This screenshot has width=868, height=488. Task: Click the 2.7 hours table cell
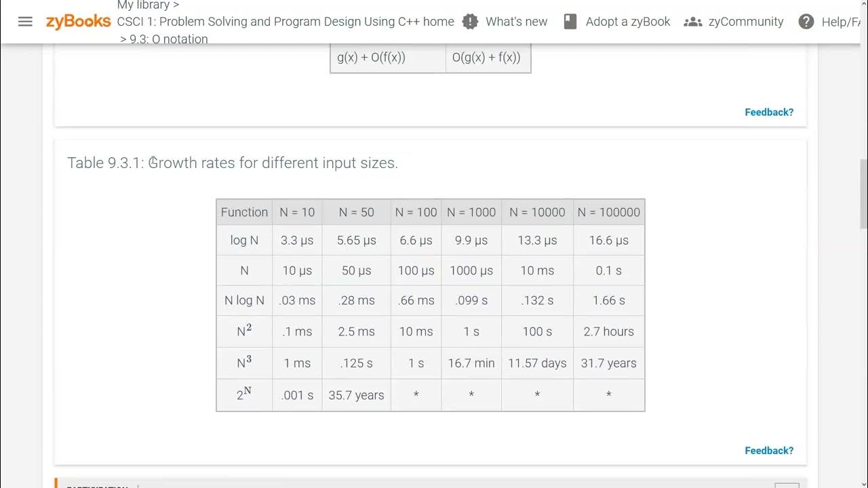point(608,331)
